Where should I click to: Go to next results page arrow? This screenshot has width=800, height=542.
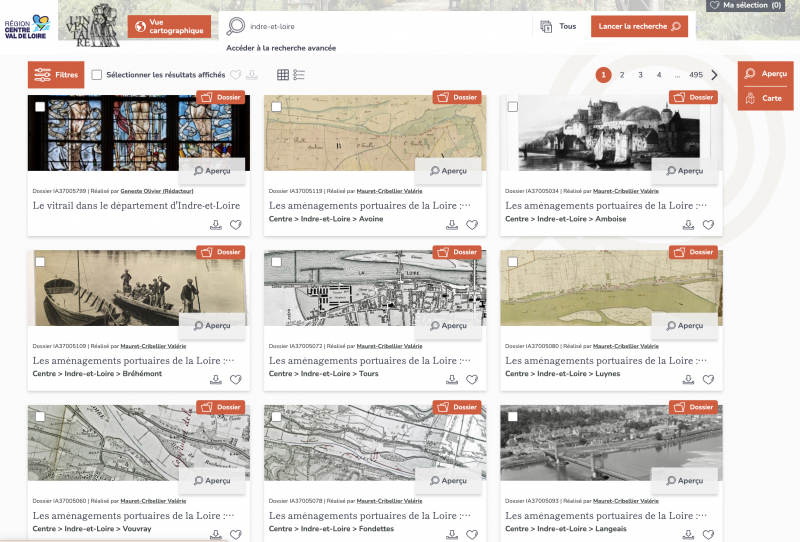(x=715, y=75)
